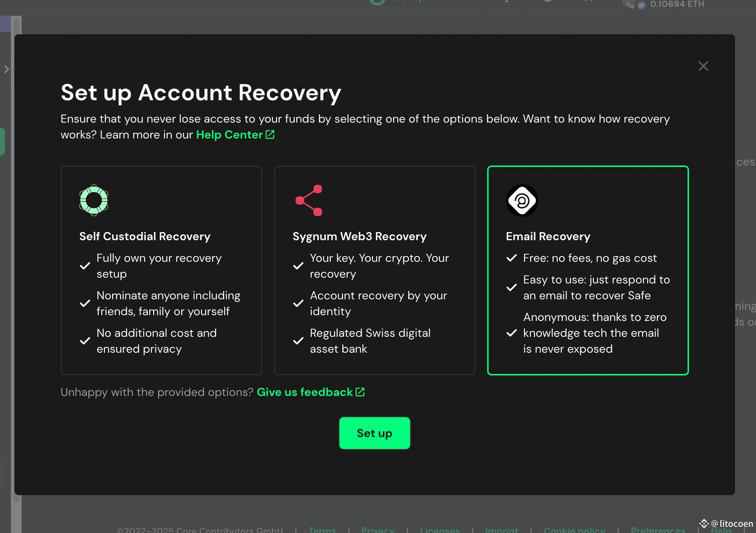Click the Give us feedback link

point(311,392)
